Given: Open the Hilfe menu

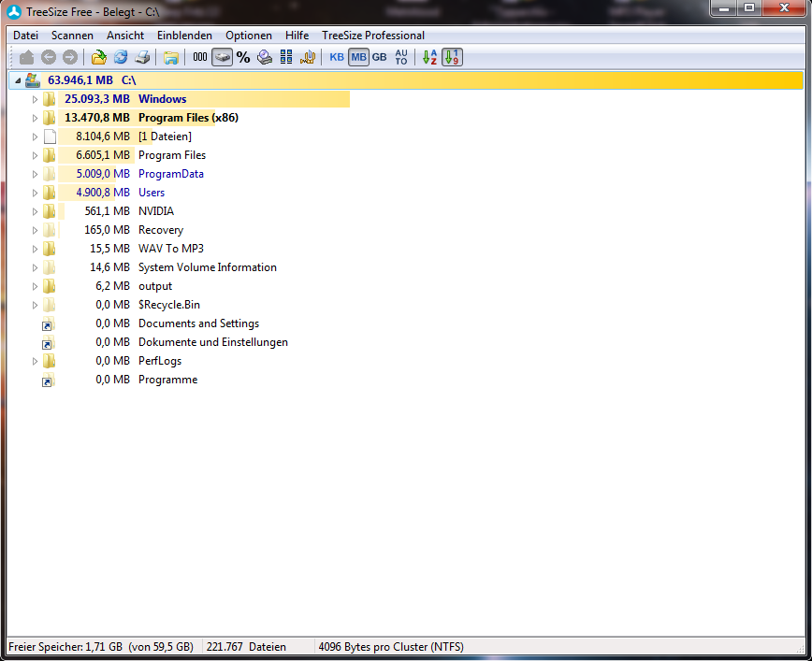Looking at the screenshot, I should (x=297, y=36).
